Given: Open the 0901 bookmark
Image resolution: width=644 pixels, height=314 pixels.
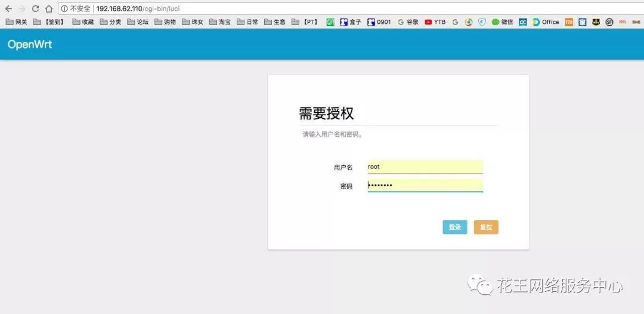Looking at the screenshot, I should pos(379,22).
